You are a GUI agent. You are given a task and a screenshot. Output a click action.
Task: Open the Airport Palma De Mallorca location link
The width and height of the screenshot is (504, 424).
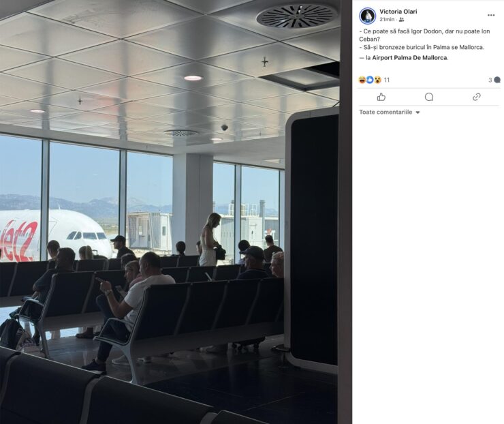tap(409, 58)
